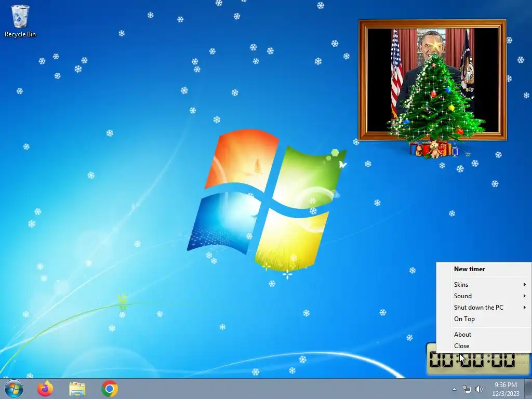The width and height of the screenshot is (532, 399).
Task: Toggle the On Top option
Action: click(x=484, y=320)
